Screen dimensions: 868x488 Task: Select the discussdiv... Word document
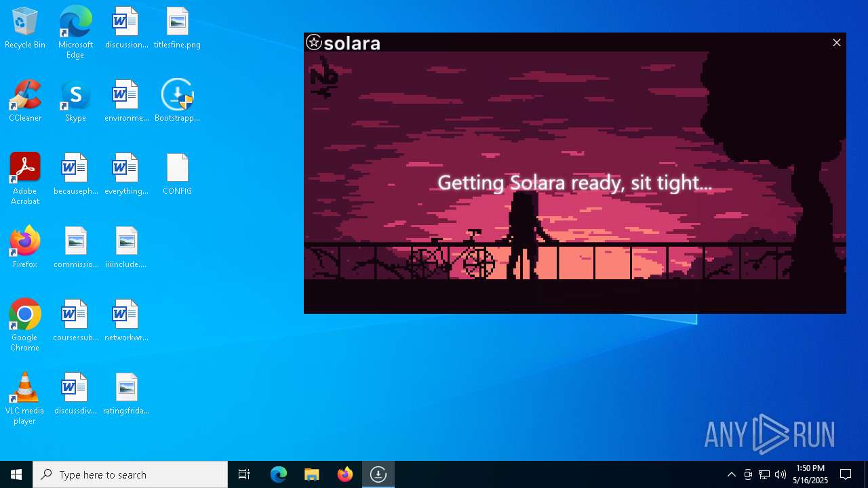click(75, 394)
